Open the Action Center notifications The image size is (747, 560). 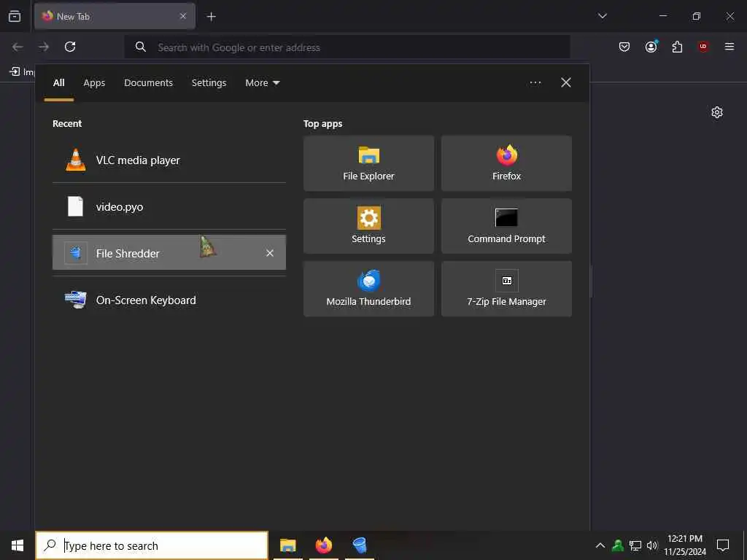click(x=723, y=545)
